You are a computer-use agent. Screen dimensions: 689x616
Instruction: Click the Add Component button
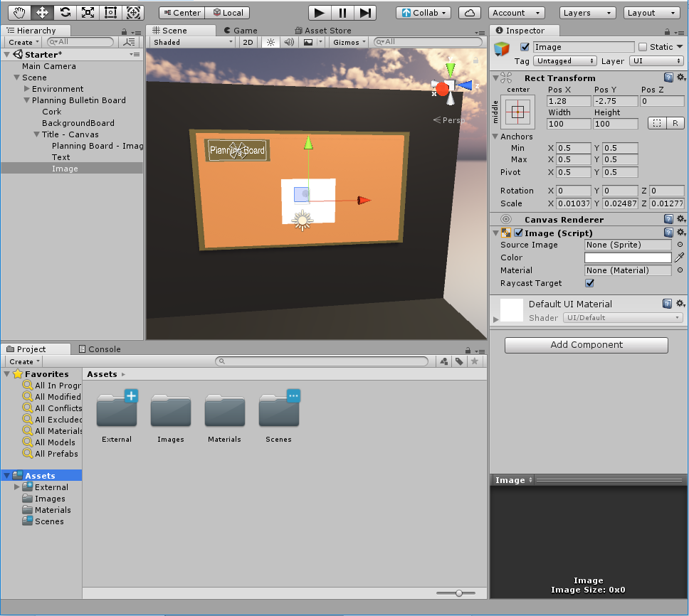(586, 345)
